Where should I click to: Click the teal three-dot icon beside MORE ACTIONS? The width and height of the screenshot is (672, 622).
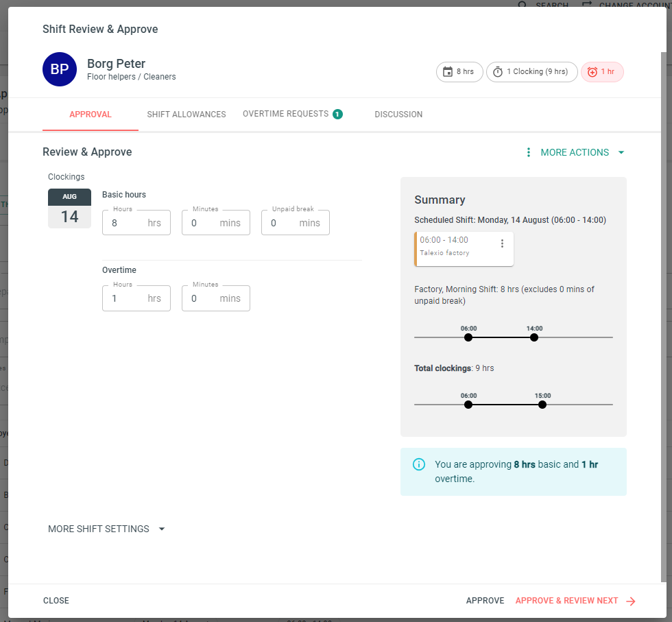(x=528, y=152)
